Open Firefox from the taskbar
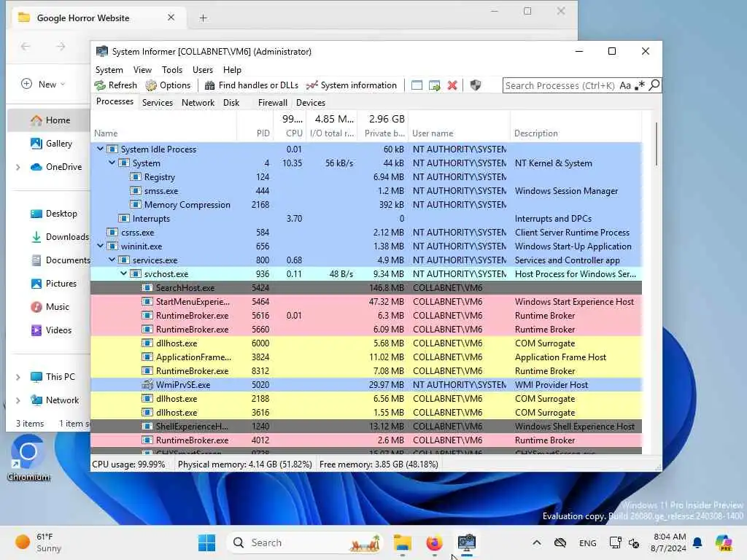The image size is (747, 560). 434,542
